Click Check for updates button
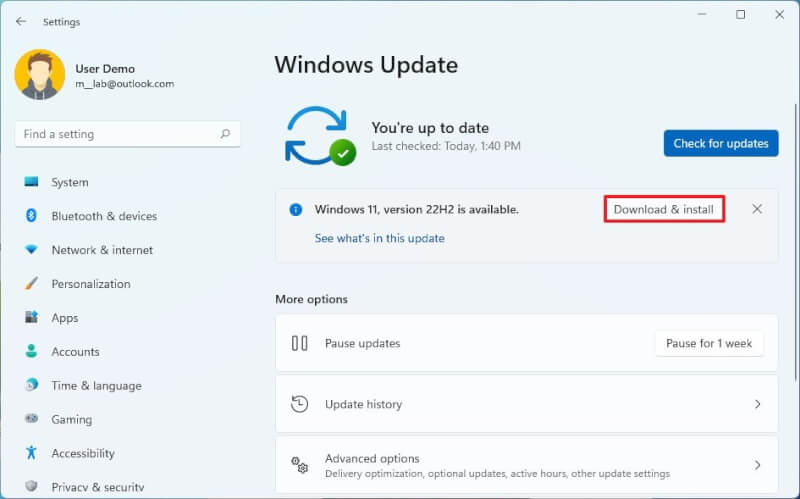This screenshot has height=499, width=800. 721,143
